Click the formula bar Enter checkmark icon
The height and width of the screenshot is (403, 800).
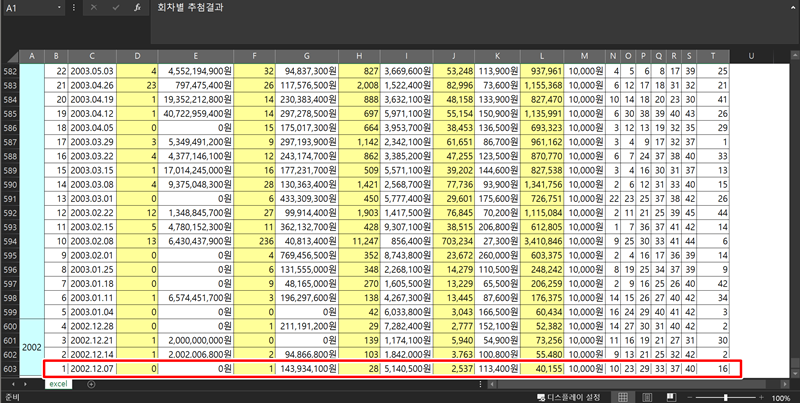tap(116, 8)
